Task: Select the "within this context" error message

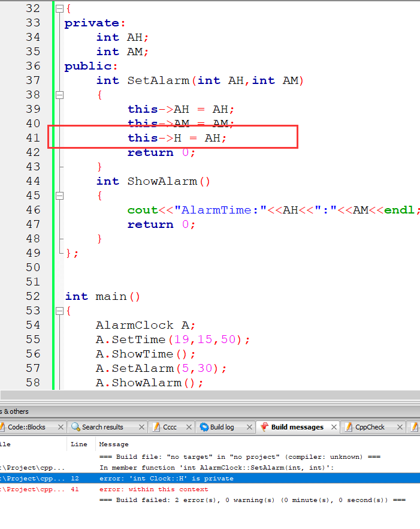Action: click(x=153, y=489)
